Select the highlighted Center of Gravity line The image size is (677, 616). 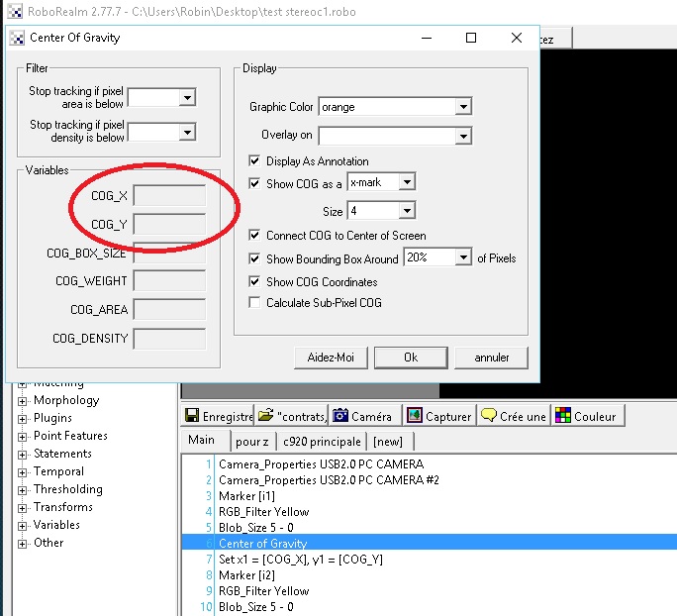click(430, 543)
